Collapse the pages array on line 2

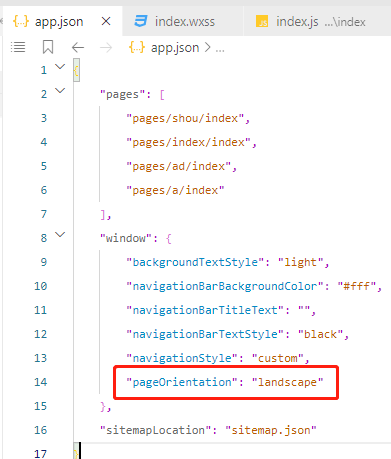(x=60, y=90)
